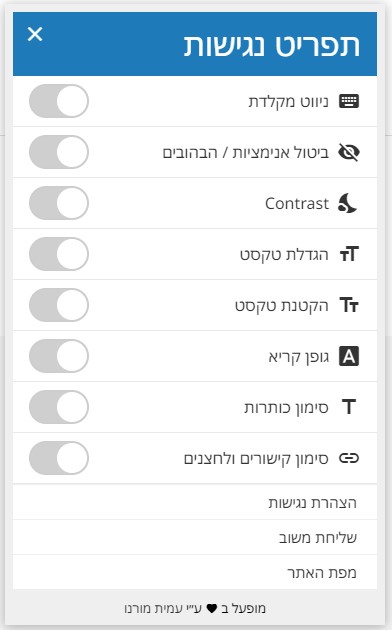Click the enlarge text icon

349,254
